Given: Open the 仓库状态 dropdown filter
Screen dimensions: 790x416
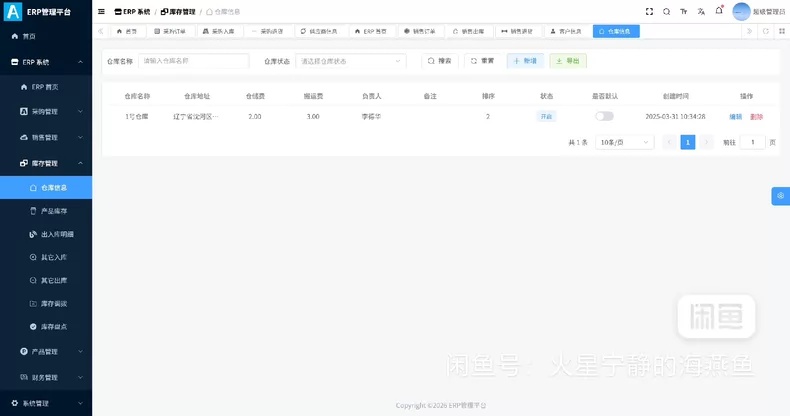Looking at the screenshot, I should click(x=351, y=61).
